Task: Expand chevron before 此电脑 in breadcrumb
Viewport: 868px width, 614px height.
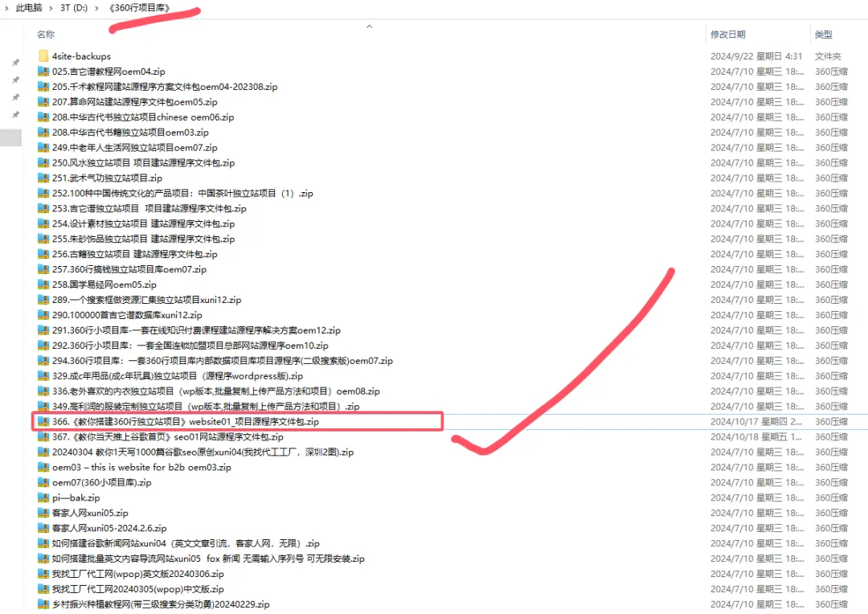Action: pos(6,8)
